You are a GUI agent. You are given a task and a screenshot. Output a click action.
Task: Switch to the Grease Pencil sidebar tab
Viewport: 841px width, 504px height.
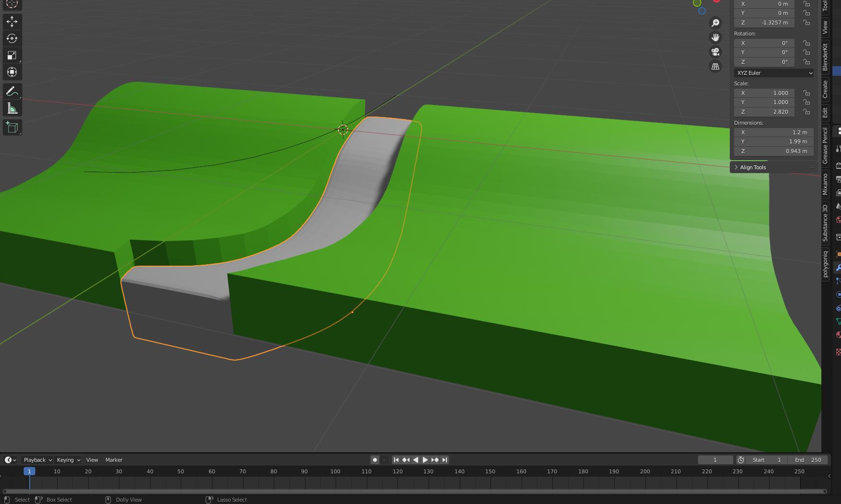click(825, 146)
